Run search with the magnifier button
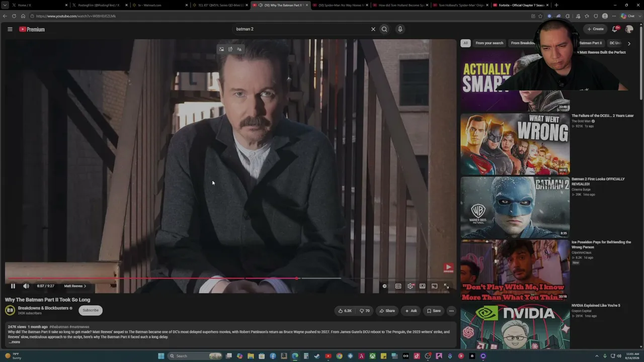This screenshot has width=644, height=362. click(x=384, y=29)
